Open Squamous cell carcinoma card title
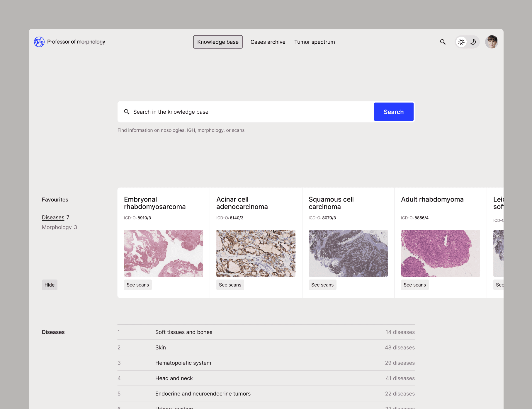532x409 pixels. pos(331,203)
